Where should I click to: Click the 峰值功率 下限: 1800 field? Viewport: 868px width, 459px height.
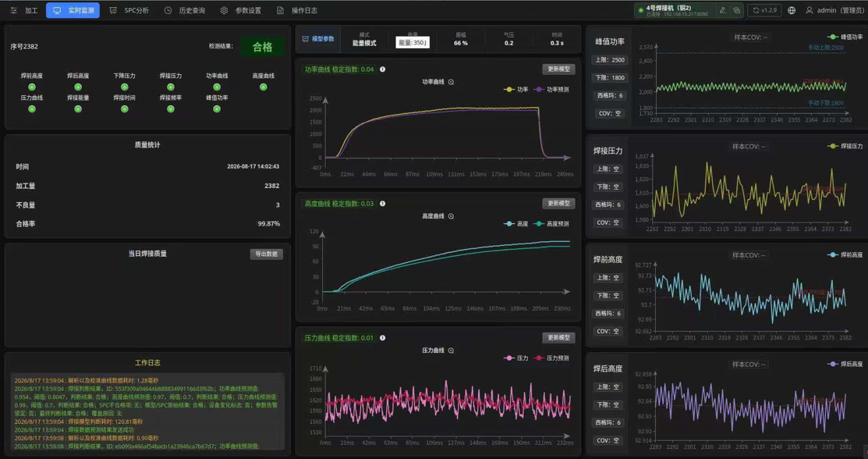pos(610,77)
